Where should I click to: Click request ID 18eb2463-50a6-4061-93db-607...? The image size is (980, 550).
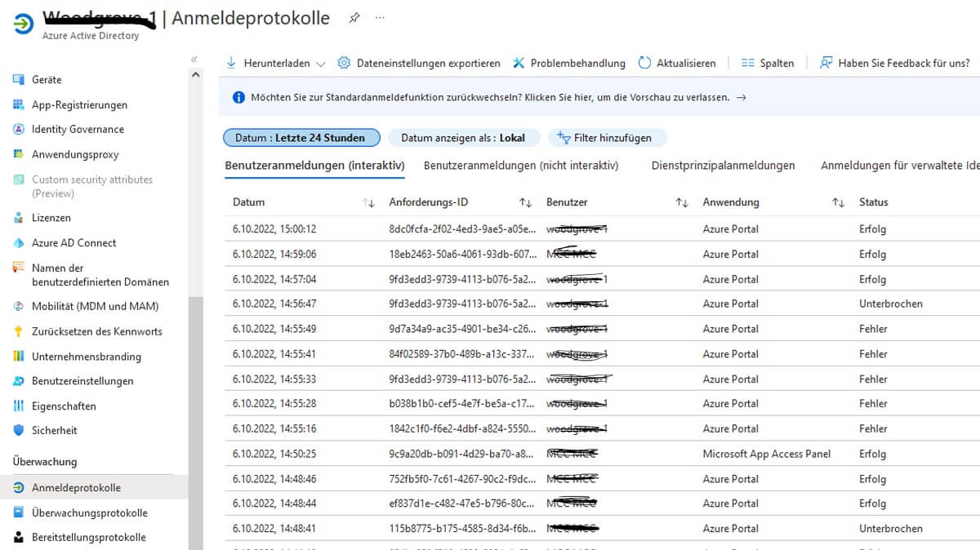463,254
